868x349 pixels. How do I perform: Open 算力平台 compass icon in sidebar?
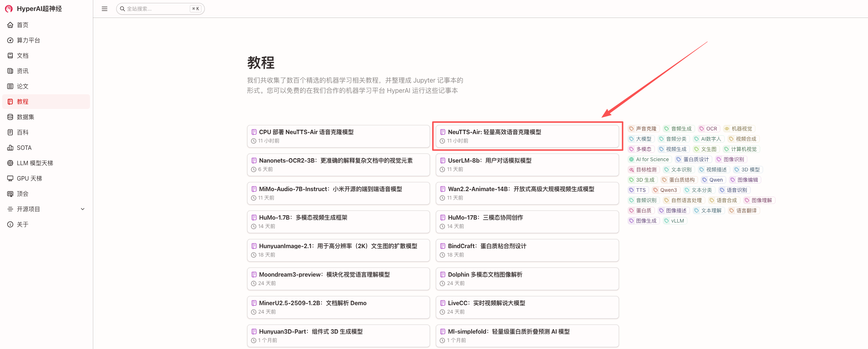click(10, 40)
